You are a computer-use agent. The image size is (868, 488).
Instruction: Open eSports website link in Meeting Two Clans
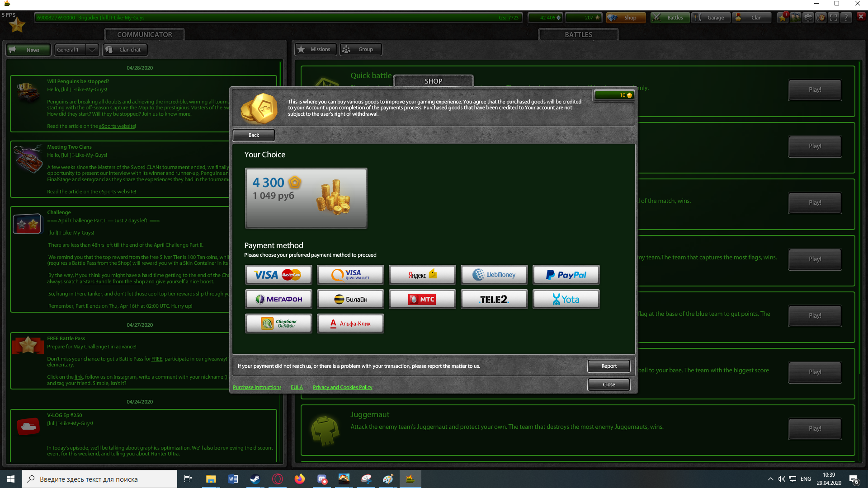click(117, 192)
